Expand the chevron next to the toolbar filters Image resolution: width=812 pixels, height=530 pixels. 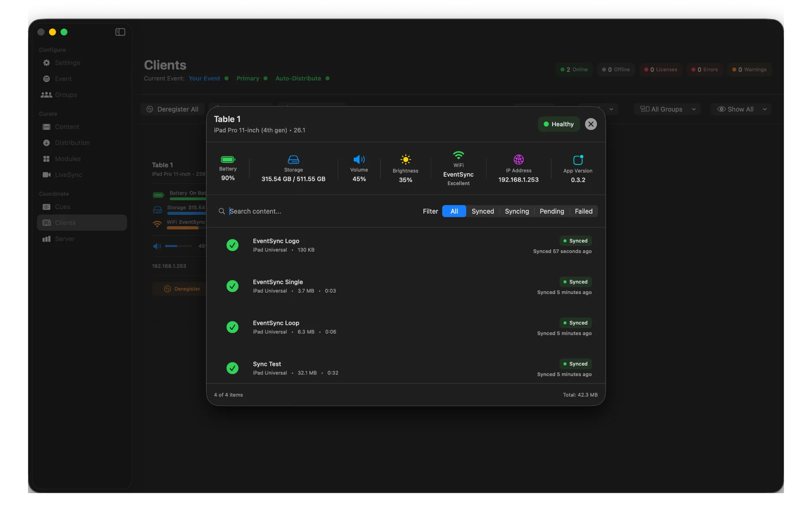pyautogui.click(x=611, y=109)
